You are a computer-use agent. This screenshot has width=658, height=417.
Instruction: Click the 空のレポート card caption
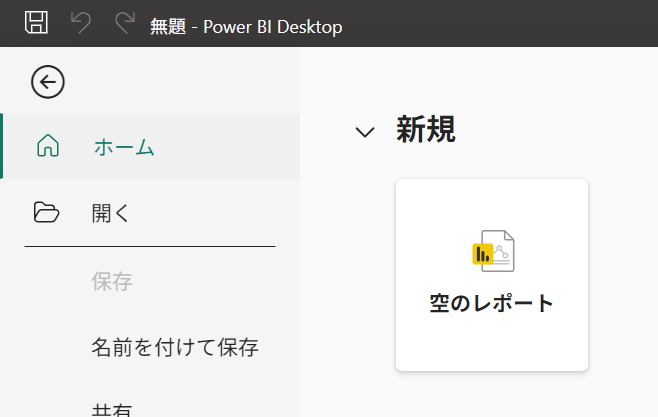tap(492, 303)
